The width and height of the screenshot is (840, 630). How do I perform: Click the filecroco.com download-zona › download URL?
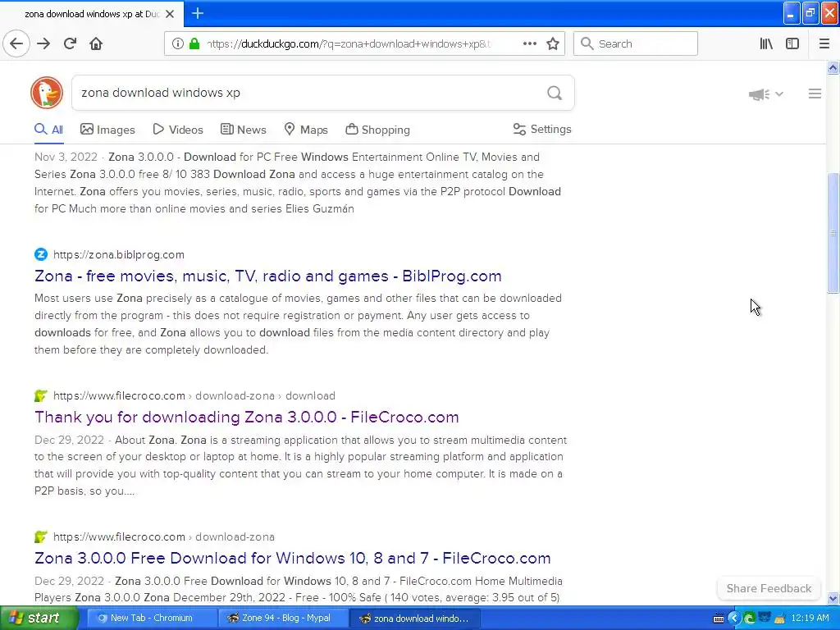194,396
